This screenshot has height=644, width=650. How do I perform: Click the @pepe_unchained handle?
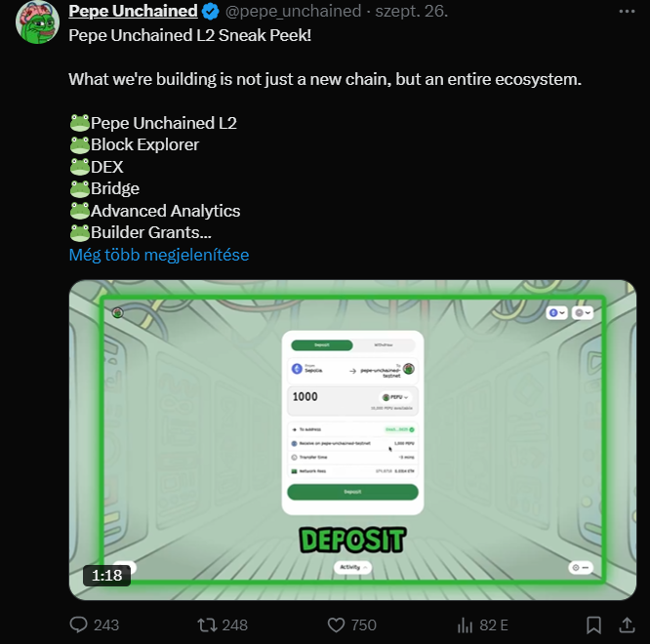pyautogui.click(x=293, y=11)
